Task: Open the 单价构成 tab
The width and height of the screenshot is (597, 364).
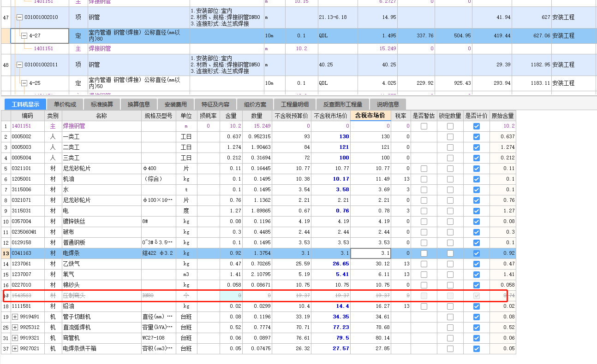Action: 65,104
